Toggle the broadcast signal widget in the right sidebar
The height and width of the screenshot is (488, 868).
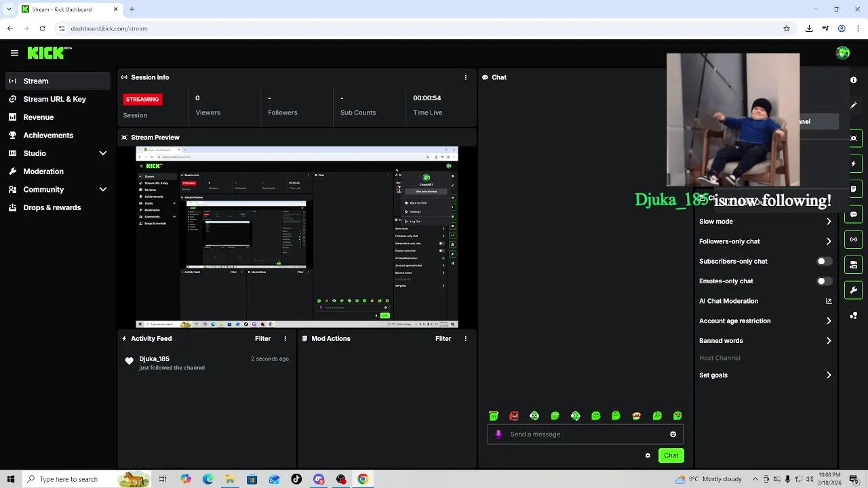point(854,239)
